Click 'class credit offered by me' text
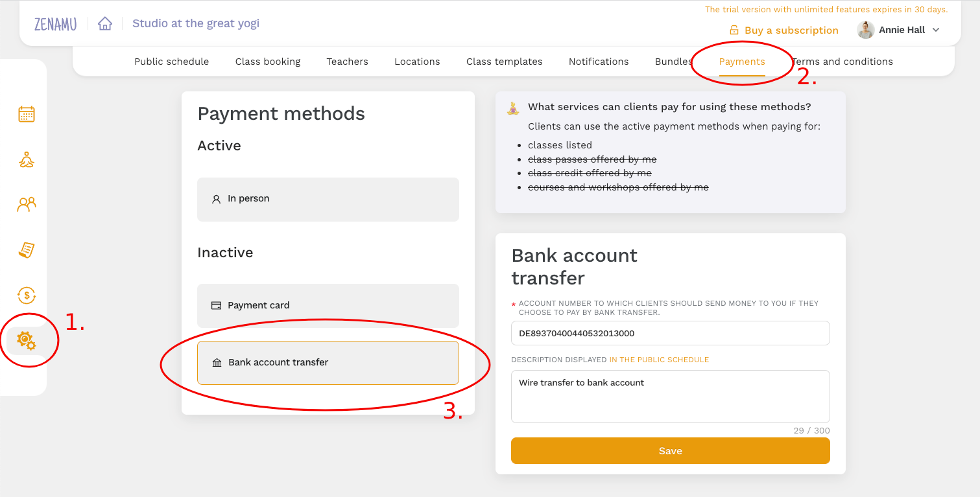The image size is (980, 497). point(590,174)
